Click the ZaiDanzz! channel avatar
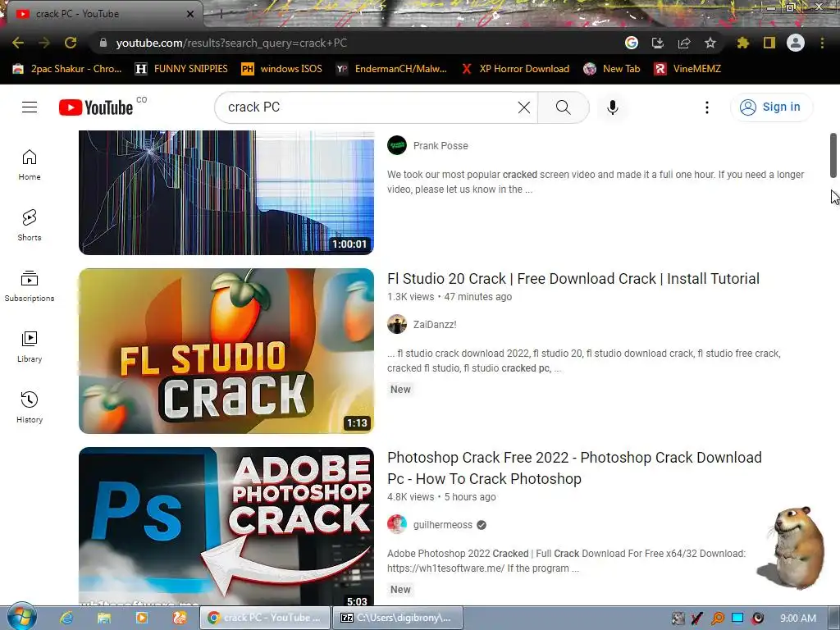Screen dimensions: 840x630 pyautogui.click(x=397, y=324)
